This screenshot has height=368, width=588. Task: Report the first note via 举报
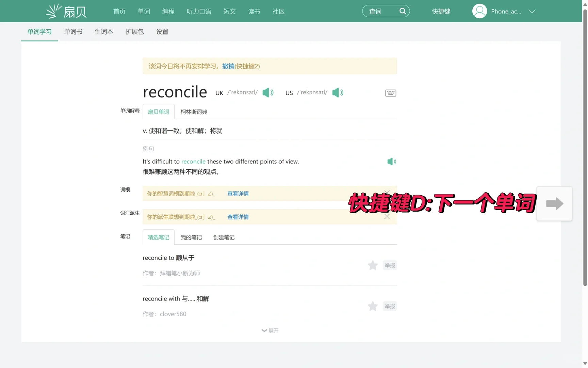pos(390,265)
